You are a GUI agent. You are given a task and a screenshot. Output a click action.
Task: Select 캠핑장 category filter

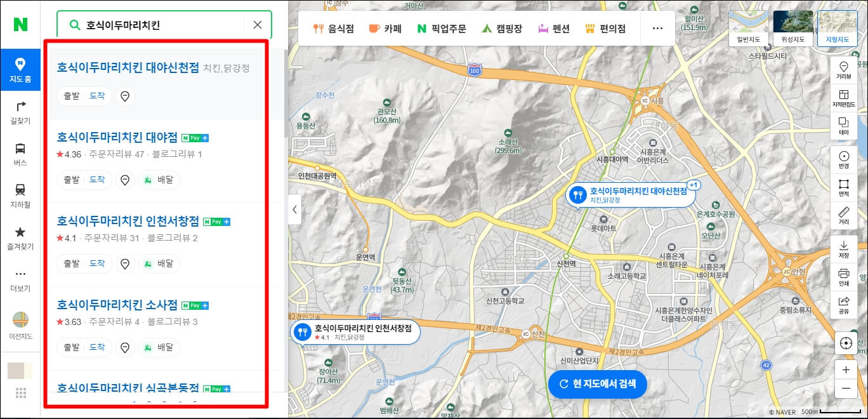click(501, 29)
